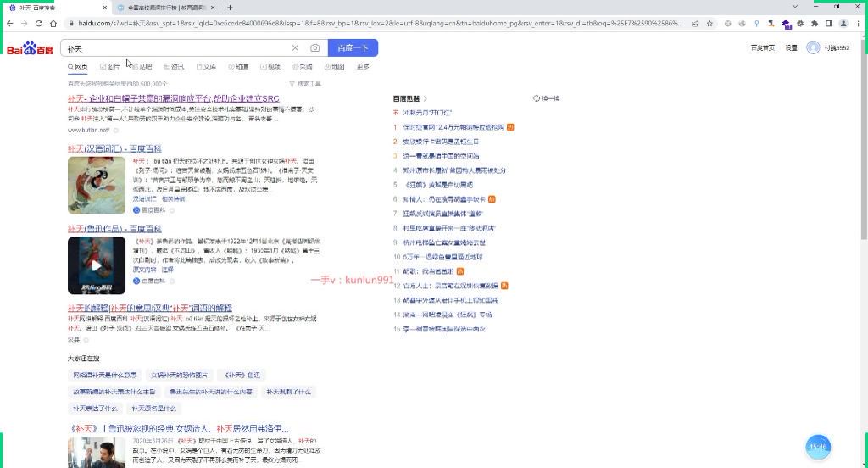
Task: Open Chrome profile avatar
Action: point(843,23)
